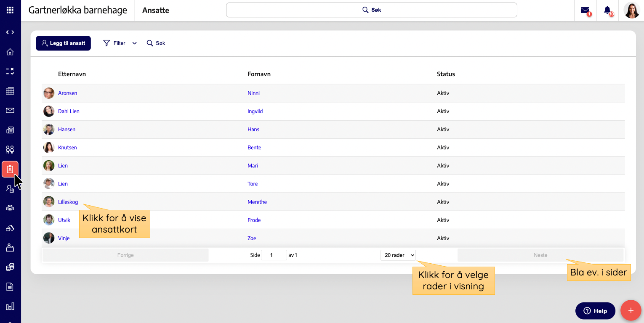Open the children icon in sidebar

[10, 149]
